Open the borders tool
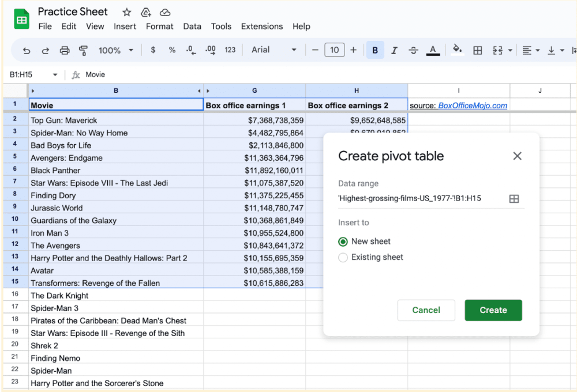The height and width of the screenshot is (392, 577). point(477,50)
